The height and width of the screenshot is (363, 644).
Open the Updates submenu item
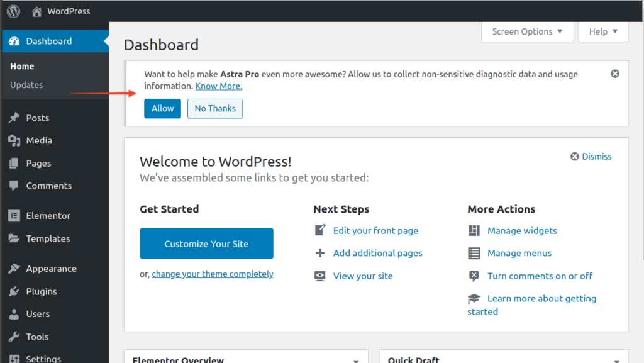tap(26, 85)
